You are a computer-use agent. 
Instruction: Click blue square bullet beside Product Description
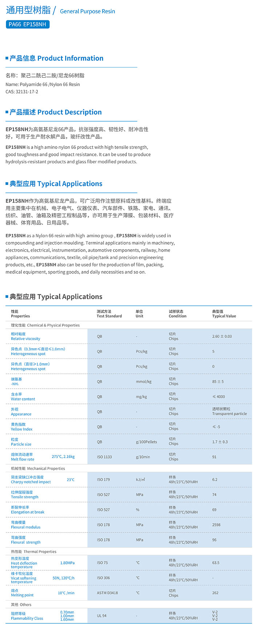[7, 112]
